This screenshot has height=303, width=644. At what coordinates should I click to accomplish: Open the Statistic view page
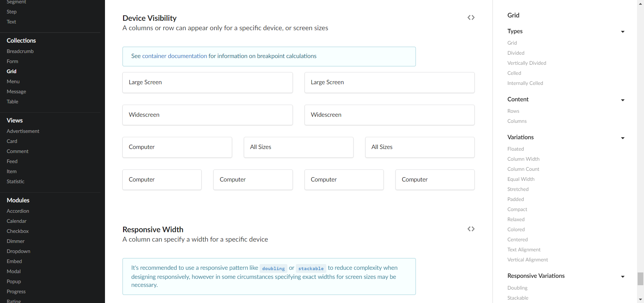tap(15, 182)
